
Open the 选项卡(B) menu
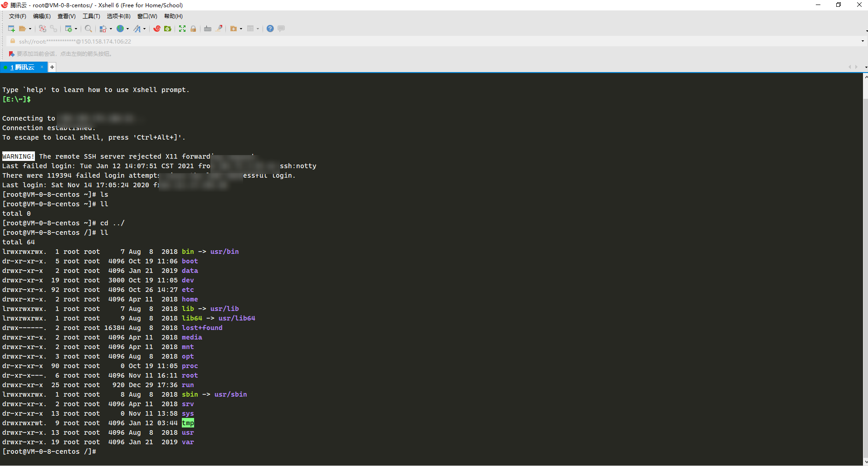point(118,16)
